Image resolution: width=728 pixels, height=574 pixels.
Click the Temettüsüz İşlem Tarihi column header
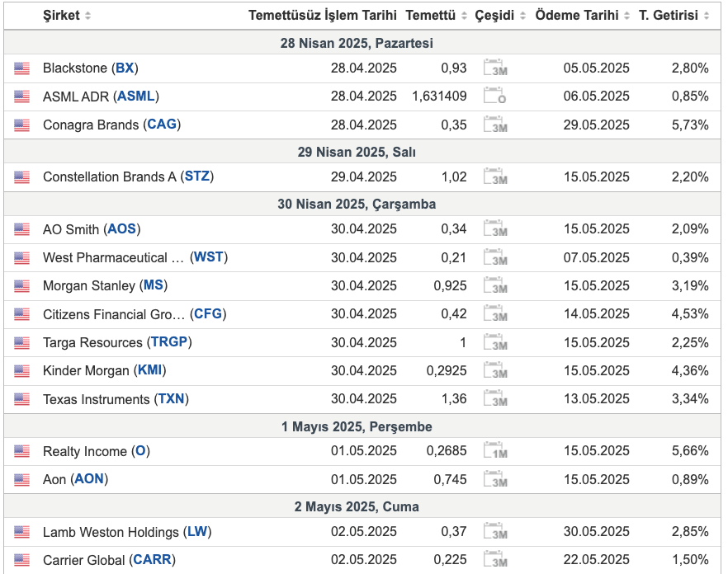click(x=322, y=16)
